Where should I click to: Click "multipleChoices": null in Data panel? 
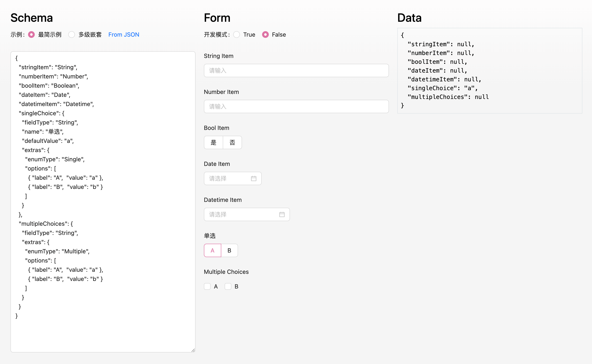tap(448, 97)
